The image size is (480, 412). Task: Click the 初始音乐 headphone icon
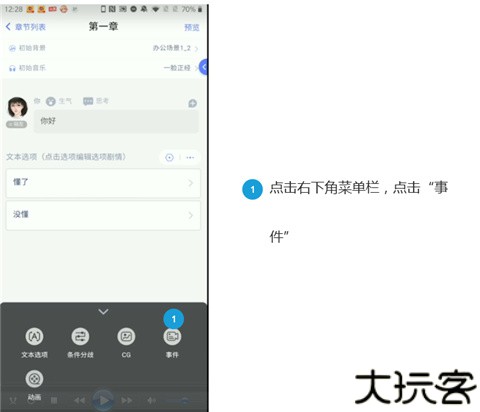point(12,68)
